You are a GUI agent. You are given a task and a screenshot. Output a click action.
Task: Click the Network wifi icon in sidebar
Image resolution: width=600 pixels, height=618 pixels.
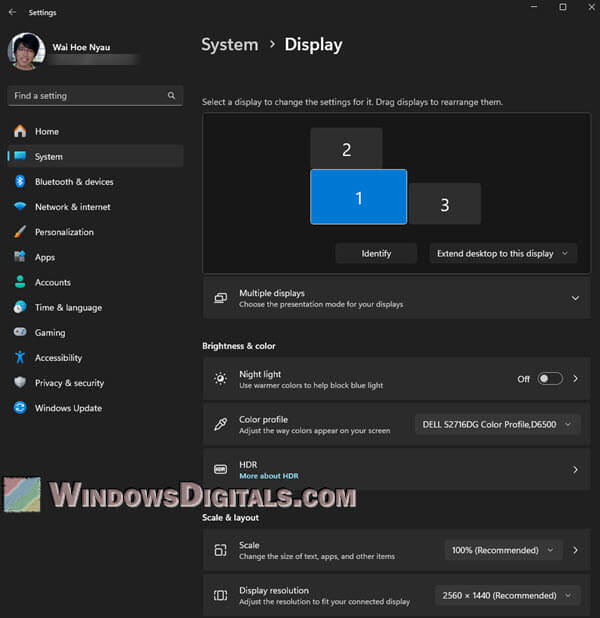click(x=20, y=207)
